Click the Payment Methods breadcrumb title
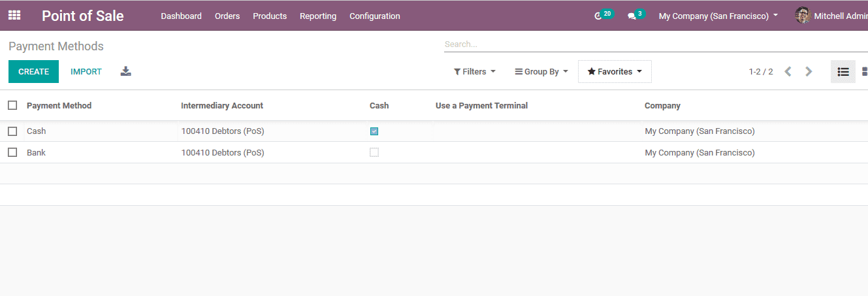Viewport: 868px width, 296px height. click(x=56, y=46)
